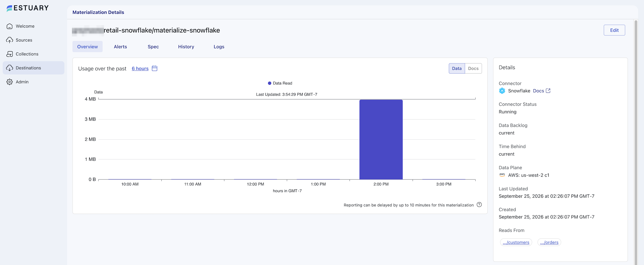
Task: Click the Welcome home icon
Action: [10, 26]
